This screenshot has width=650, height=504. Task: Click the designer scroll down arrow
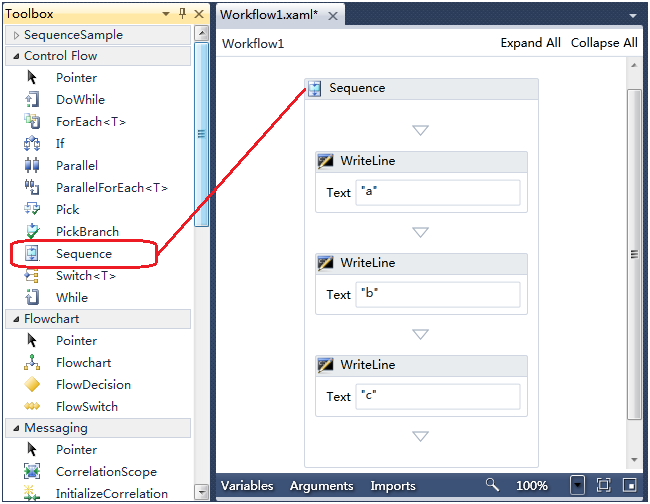click(x=634, y=460)
